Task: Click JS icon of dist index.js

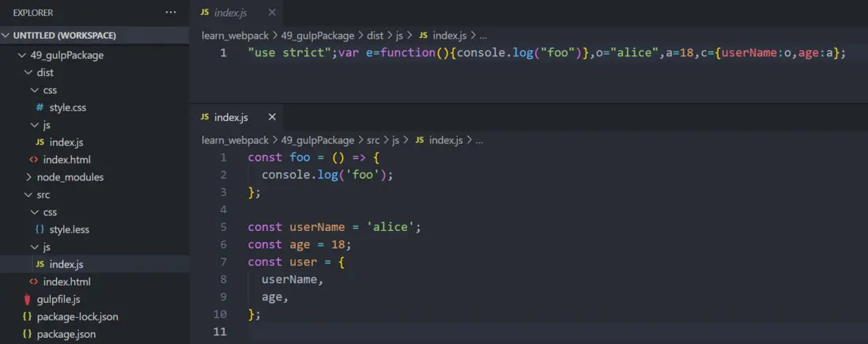Action: click(x=40, y=142)
